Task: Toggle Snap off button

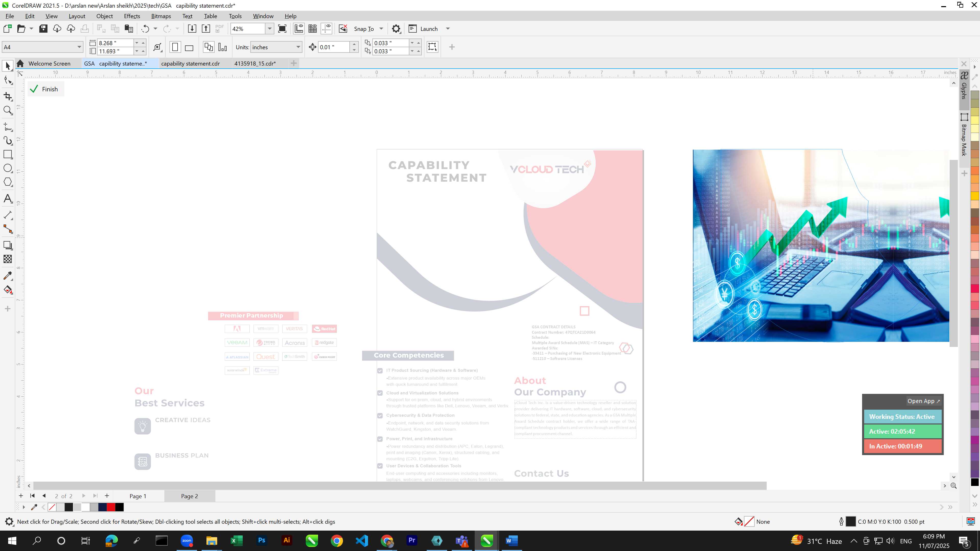Action: [343, 29]
